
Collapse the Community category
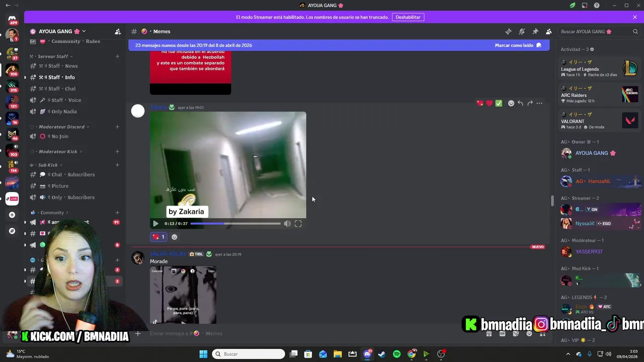coord(52,213)
